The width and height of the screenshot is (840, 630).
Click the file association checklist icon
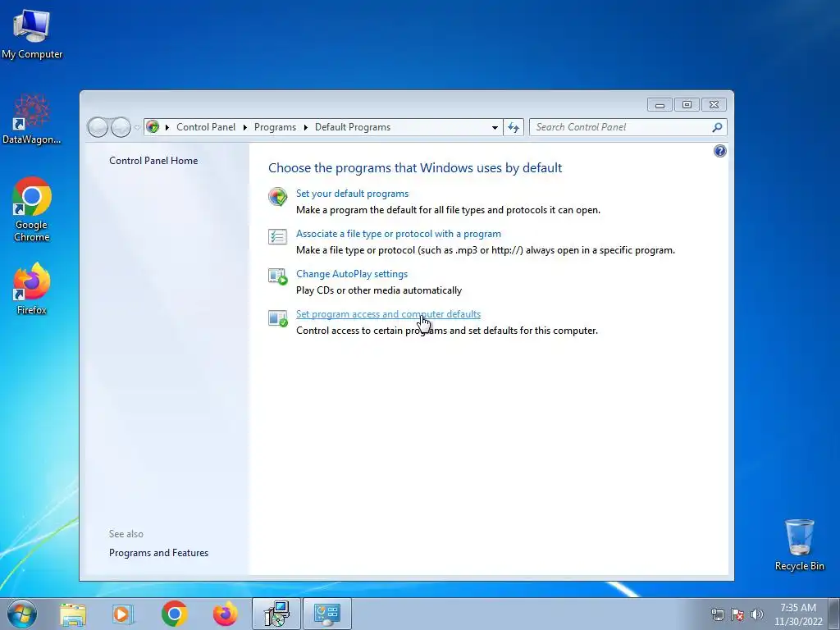tap(277, 236)
